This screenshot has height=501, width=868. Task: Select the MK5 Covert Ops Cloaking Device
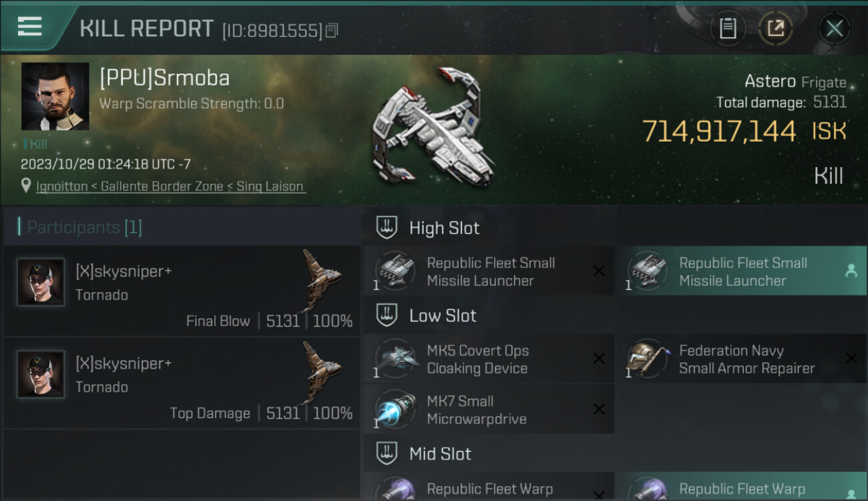[x=489, y=359]
